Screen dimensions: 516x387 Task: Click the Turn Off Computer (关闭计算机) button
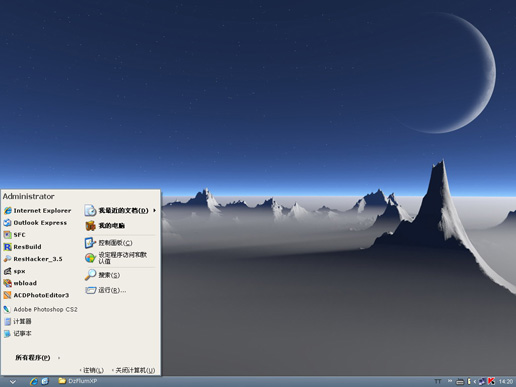pyautogui.click(x=133, y=370)
